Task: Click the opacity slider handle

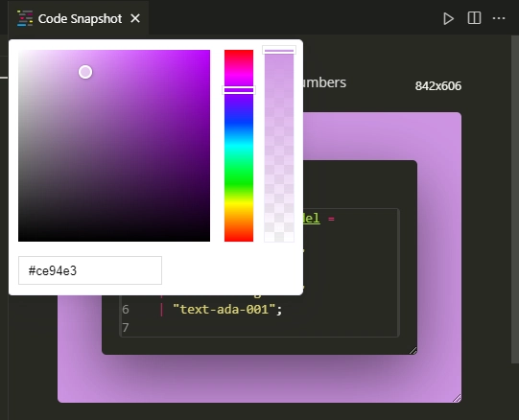Action: coord(279,51)
